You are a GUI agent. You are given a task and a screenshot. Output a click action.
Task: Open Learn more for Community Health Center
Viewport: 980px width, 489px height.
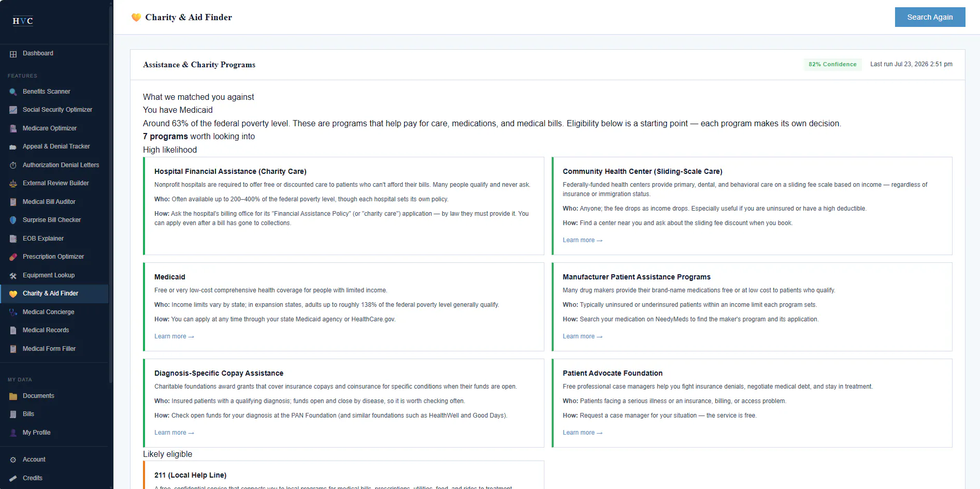coord(582,240)
